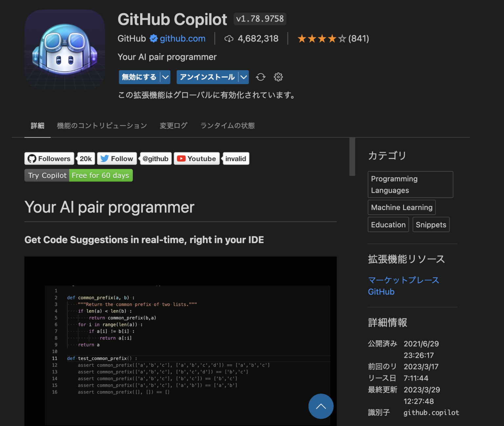
Task: Click the 無効にする button
Action: [139, 77]
